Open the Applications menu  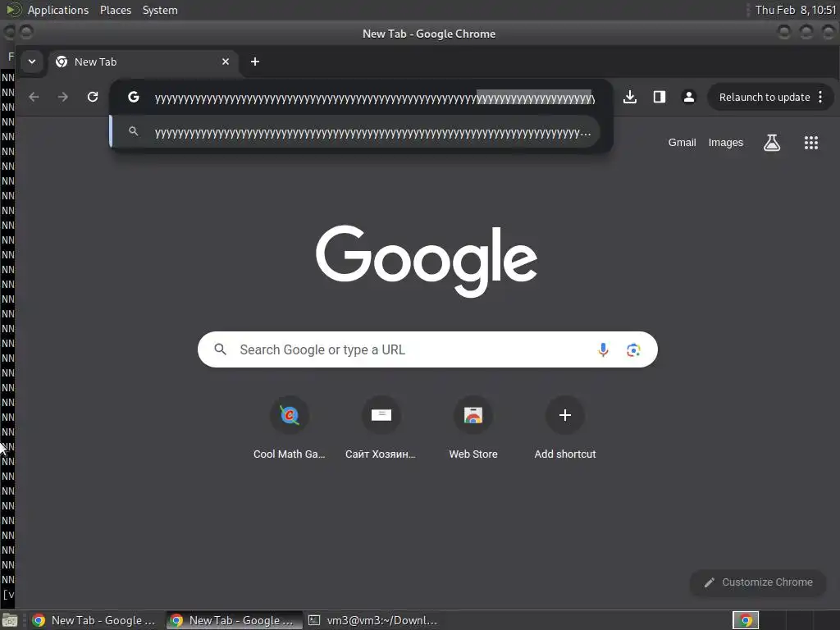tap(58, 10)
